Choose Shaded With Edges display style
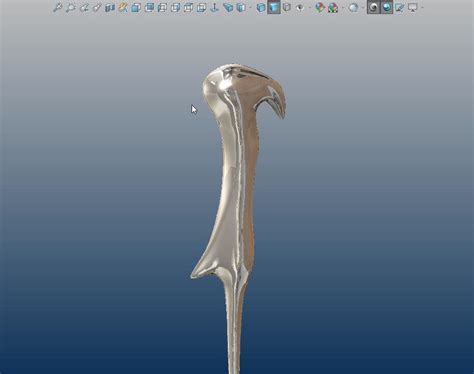Viewport: 474px width, 374px height. [x=261, y=8]
